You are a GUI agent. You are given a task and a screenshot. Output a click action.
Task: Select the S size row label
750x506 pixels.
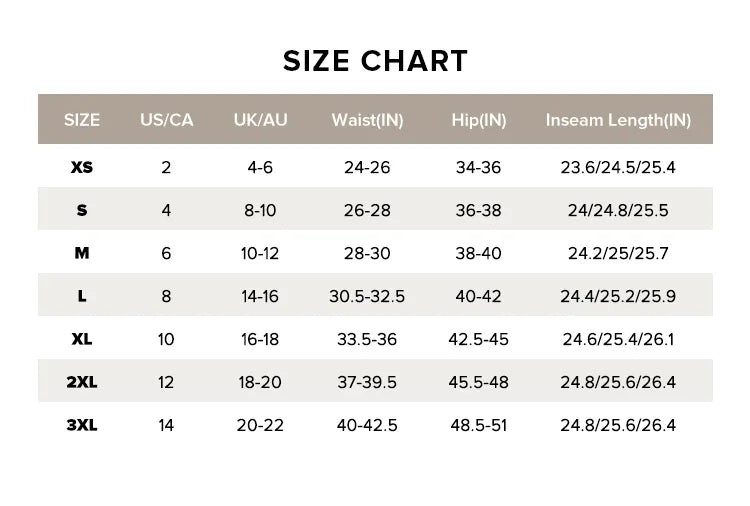[82, 210]
